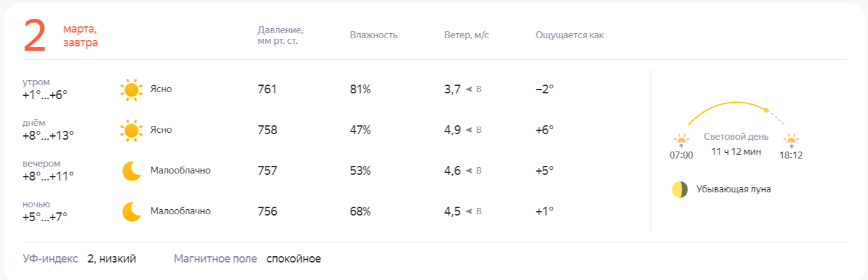Screen dimensions: 868x280
Task: Click the waning moon phase icon
Action: pos(680,190)
